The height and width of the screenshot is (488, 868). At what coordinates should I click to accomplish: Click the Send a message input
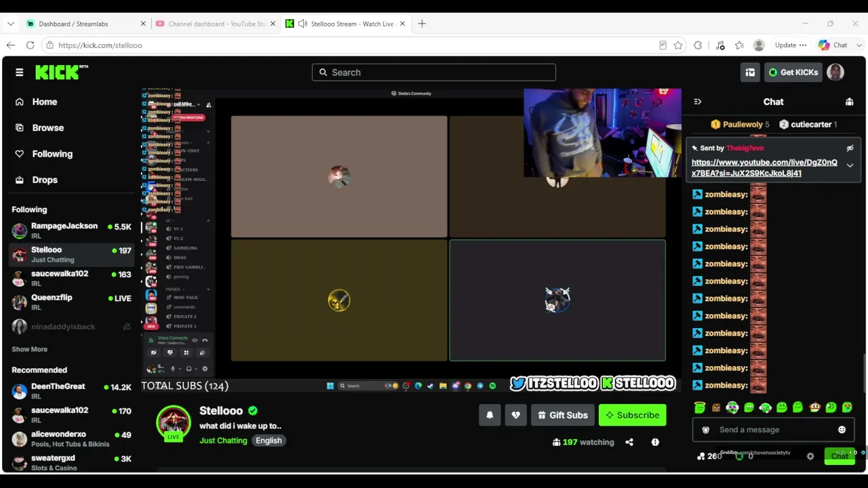(x=773, y=430)
